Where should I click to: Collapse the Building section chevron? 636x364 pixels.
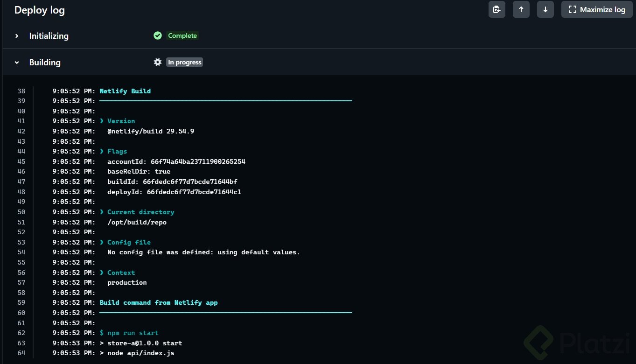tap(17, 63)
